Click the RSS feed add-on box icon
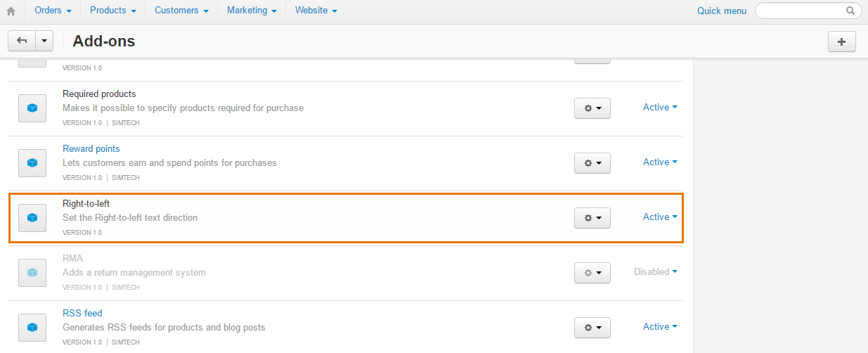The width and height of the screenshot is (868, 353). tap(32, 328)
